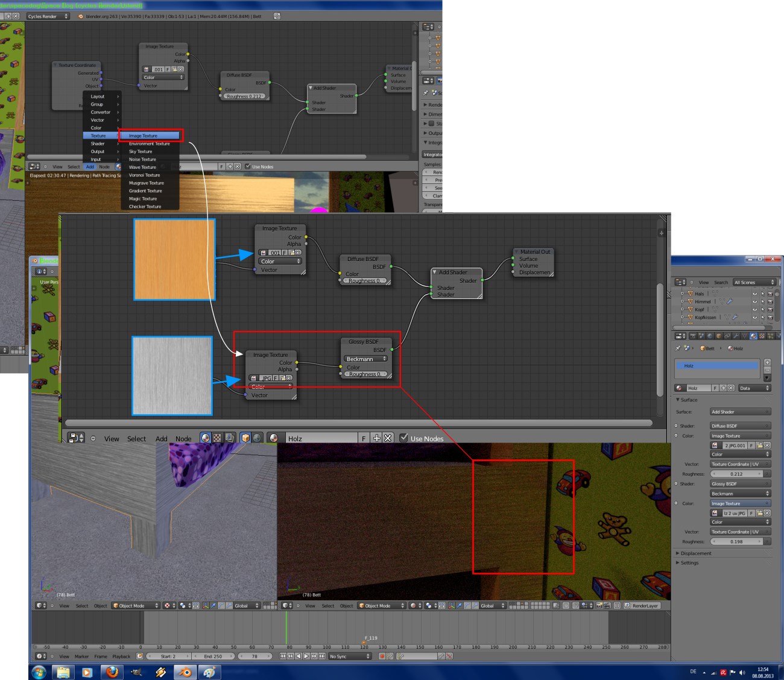This screenshot has height=680, width=784.
Task: Unlink the Holz material in the properties panel
Action: coord(731,388)
